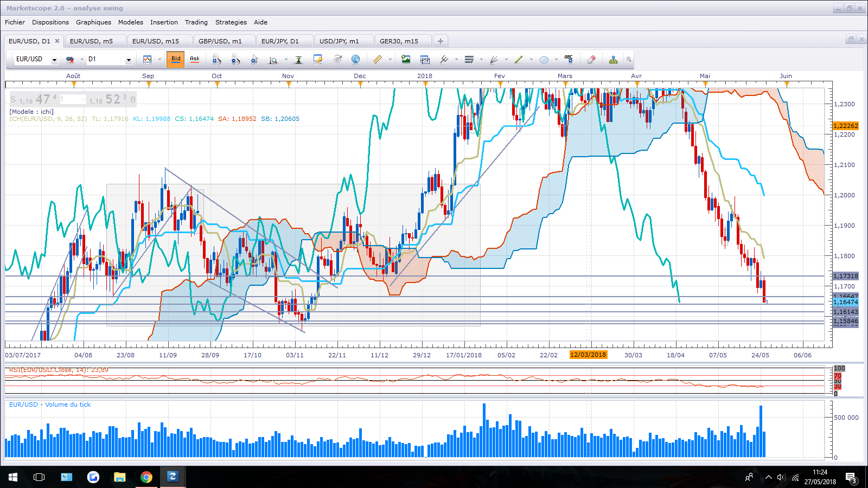This screenshot has width=868, height=488.
Task: Expand the ellipse shape dropdown arrow
Action: coord(556,60)
